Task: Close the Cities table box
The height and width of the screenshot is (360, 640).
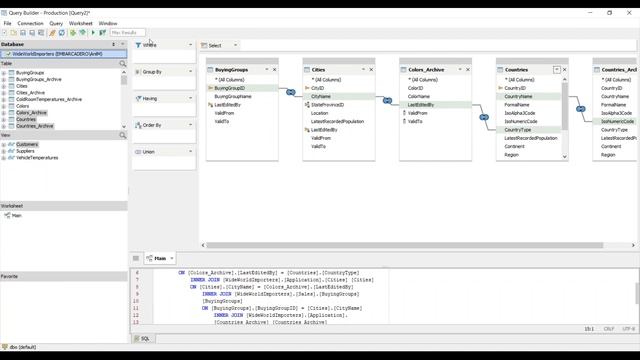Action: (371, 70)
